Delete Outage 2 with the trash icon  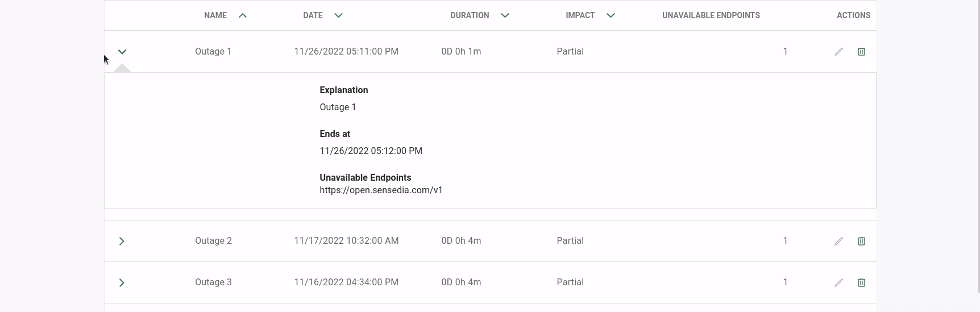(861, 241)
